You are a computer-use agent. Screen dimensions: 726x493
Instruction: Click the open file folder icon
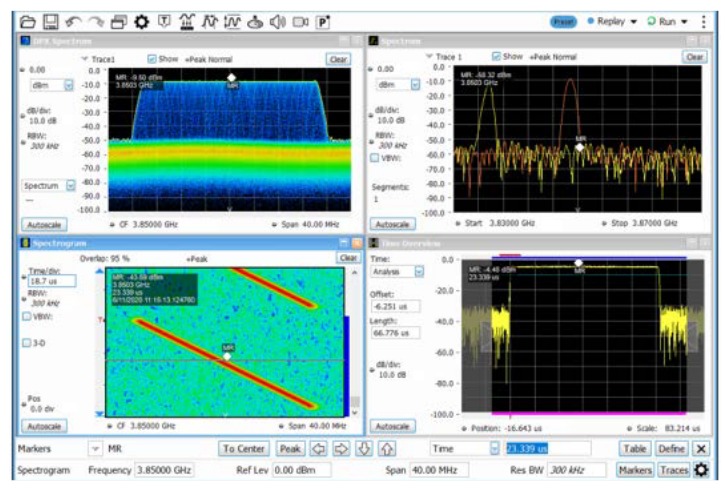tap(28, 20)
